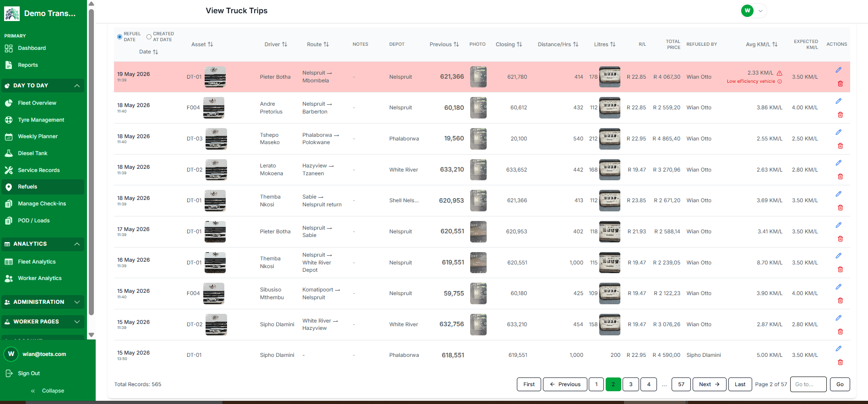Open POD / Loads page

pos(43,221)
